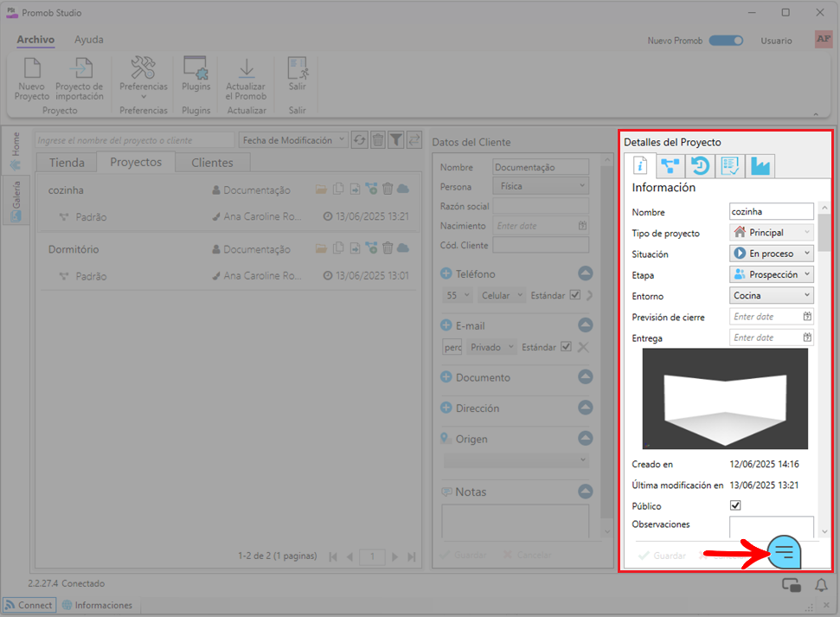Image resolution: width=840 pixels, height=617 pixels.
Task: Click the tree-structure icon on the Dormitório row
Action: [371, 247]
